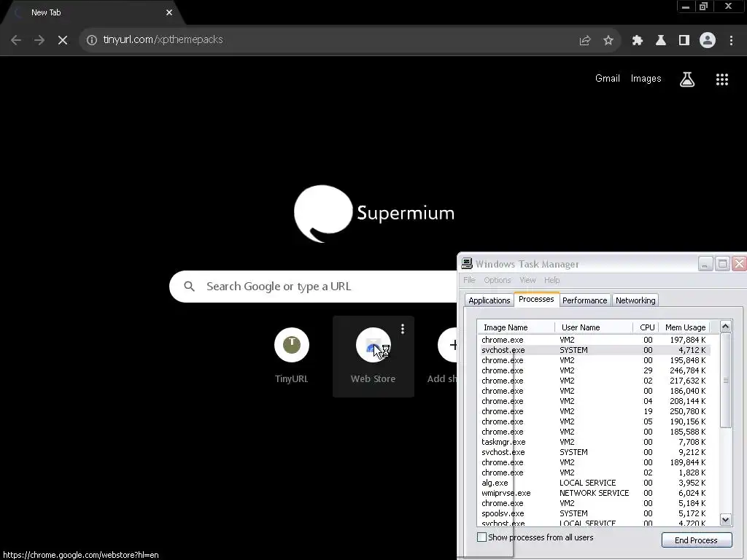Viewport: 747px width, 560px height.
Task: Open the browser three-dot menu
Action: click(731, 41)
